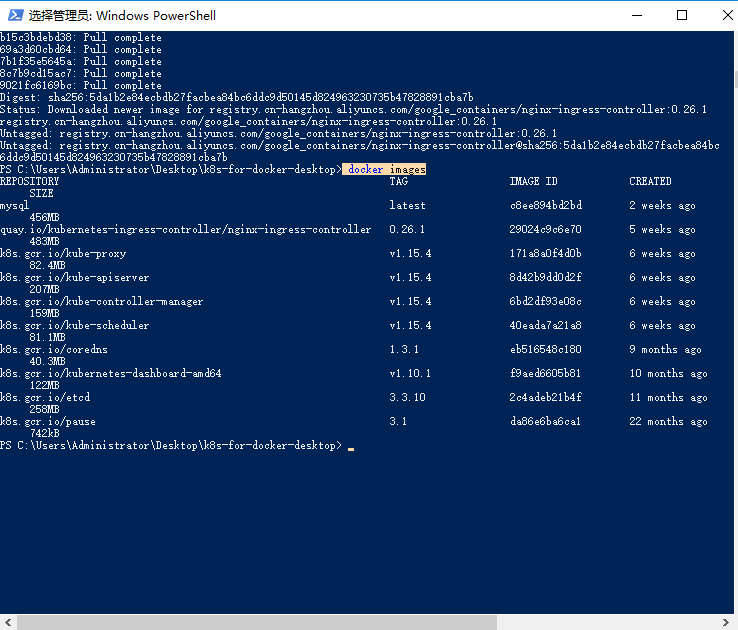Click image ID f9aed6605b81
Image resolution: width=738 pixels, height=630 pixels.
click(x=545, y=374)
